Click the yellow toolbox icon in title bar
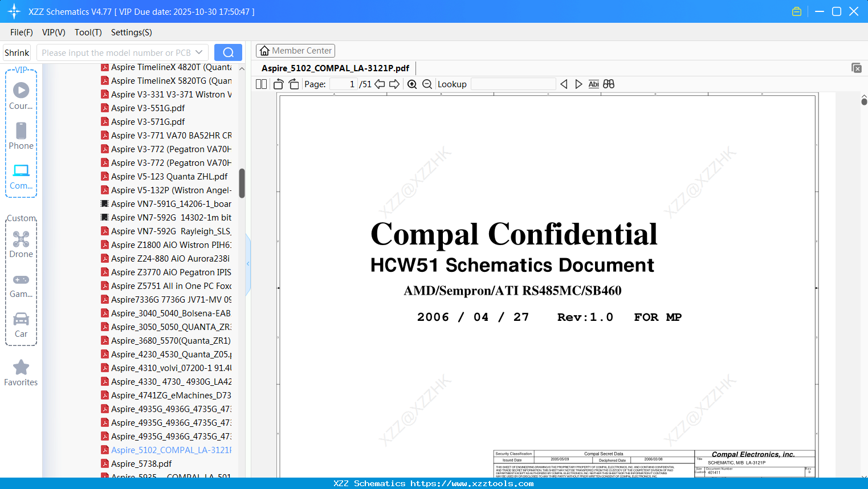 (x=797, y=11)
